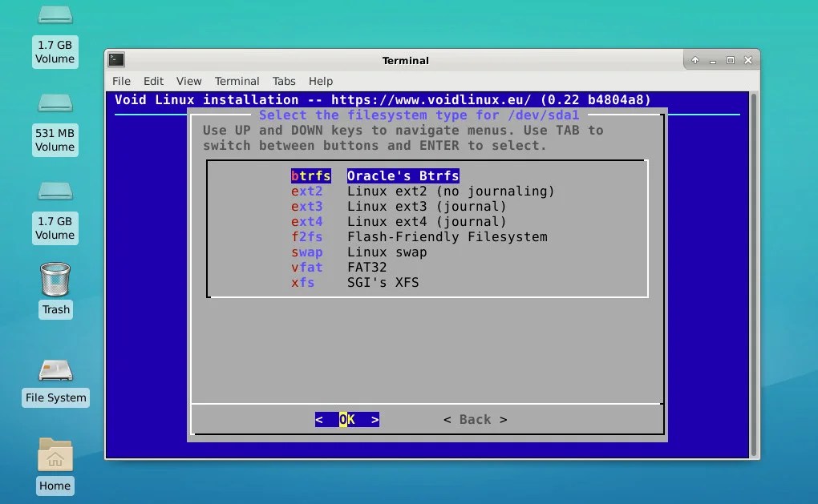This screenshot has height=504, width=818.
Task: Click the Terminal window title text
Action: (x=405, y=60)
